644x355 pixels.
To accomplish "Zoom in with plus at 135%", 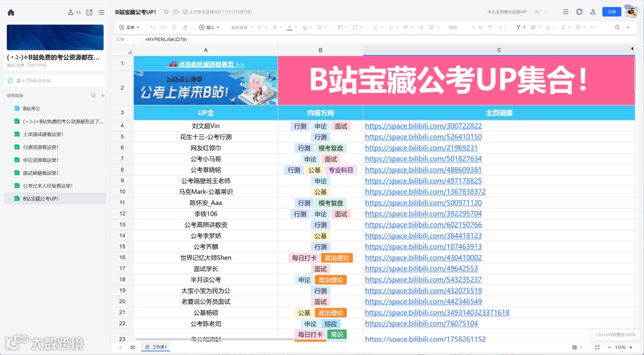I will 631,347.
